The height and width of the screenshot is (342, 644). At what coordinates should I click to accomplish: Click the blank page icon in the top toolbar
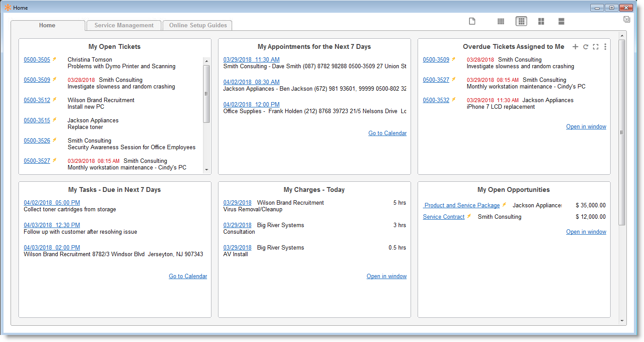coord(472,22)
